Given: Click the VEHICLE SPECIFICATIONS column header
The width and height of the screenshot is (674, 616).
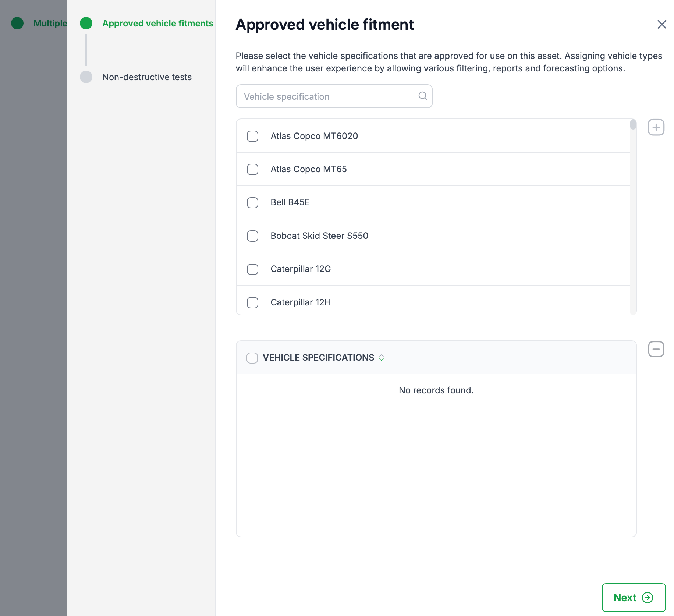Looking at the screenshot, I should (318, 358).
